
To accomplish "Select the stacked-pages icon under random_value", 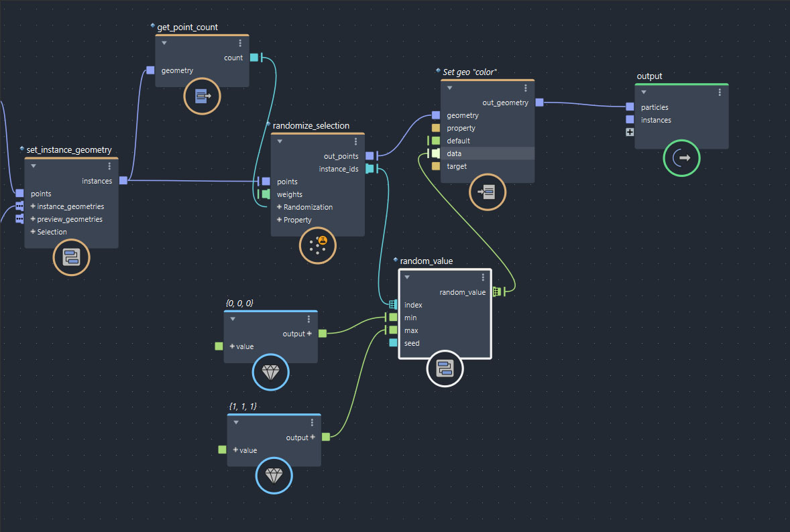I will pos(445,369).
